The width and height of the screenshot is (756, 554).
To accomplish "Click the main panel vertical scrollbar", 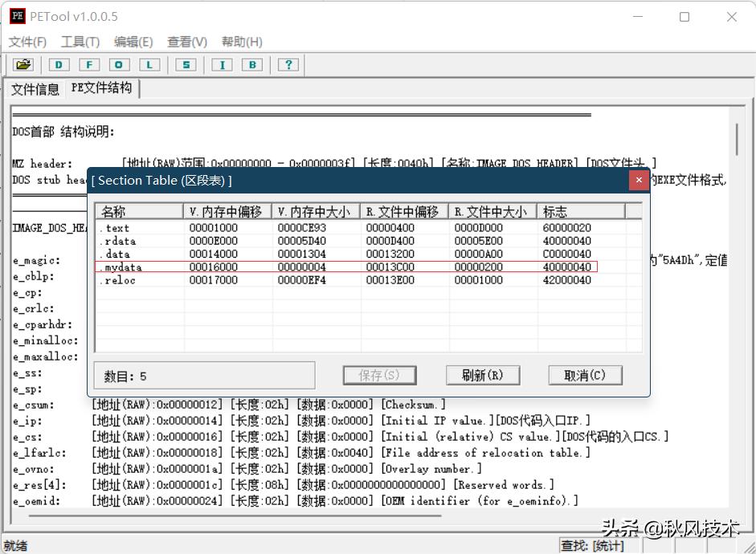I will [x=737, y=140].
